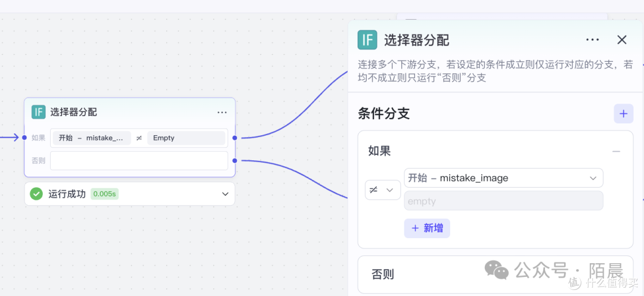The image size is (644, 296).
Task: Click the green success check icon
Action: tap(36, 194)
